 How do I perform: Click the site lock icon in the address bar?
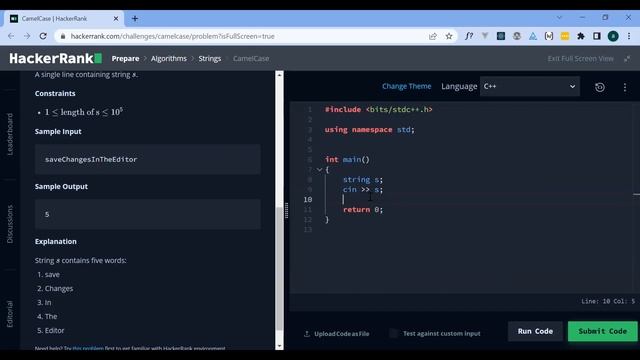(x=62, y=36)
